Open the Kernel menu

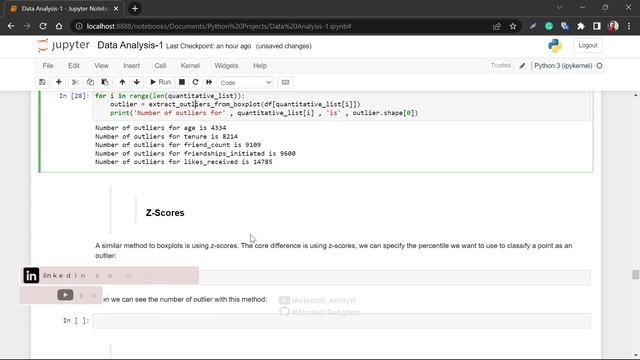pos(190,66)
